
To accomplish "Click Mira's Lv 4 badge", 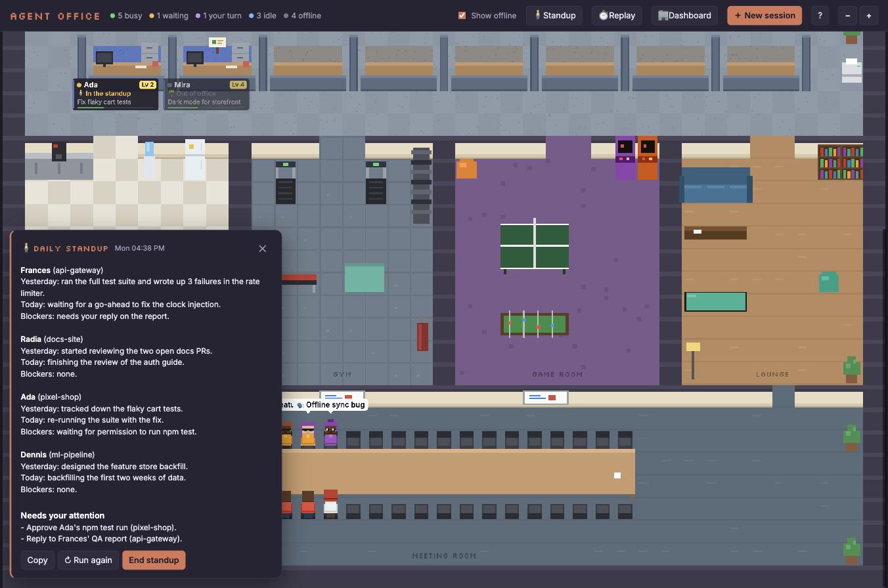I will 238,85.
